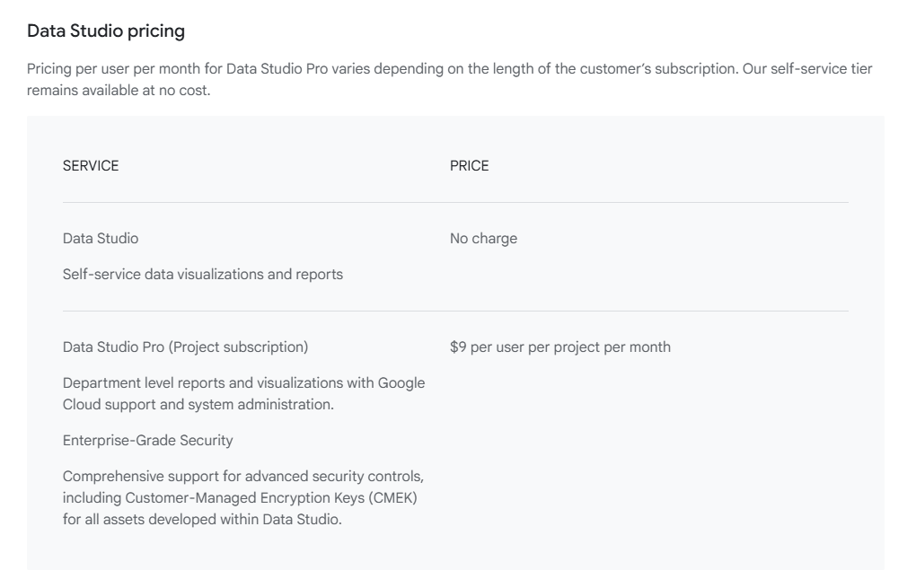Click '$9 per user per project per month'
Viewport: 916px width, 588px height.
click(x=560, y=347)
